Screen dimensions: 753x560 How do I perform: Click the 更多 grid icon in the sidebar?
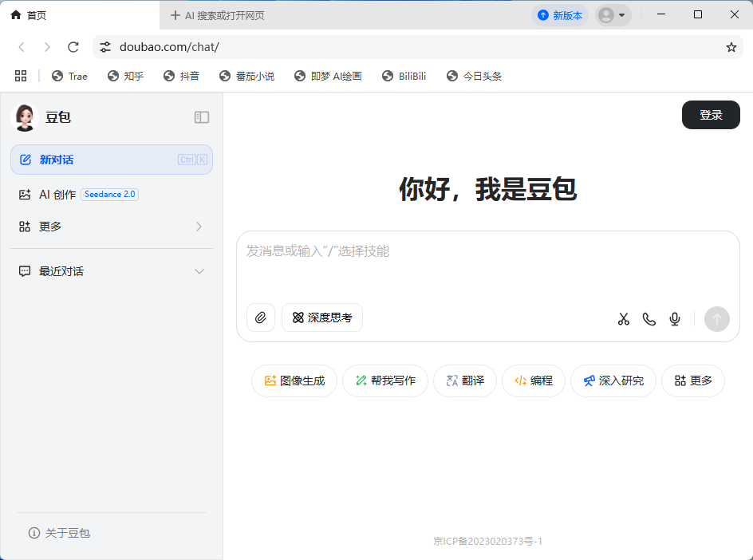point(25,227)
